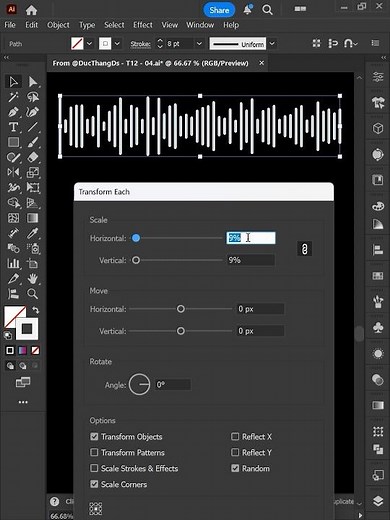390x520 pixels.
Task: Click the blue Share button
Action: [219, 10]
